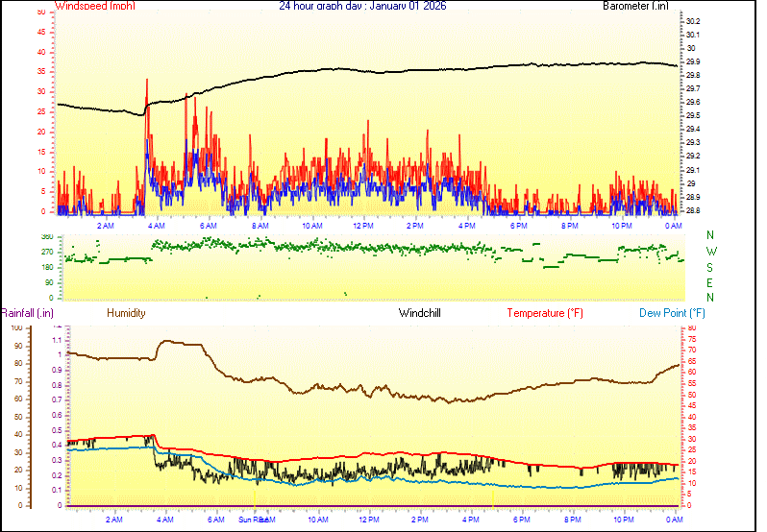Click the Windchill legend label
Image resolution: width=767 pixels, height=532 pixels.
[x=420, y=313]
